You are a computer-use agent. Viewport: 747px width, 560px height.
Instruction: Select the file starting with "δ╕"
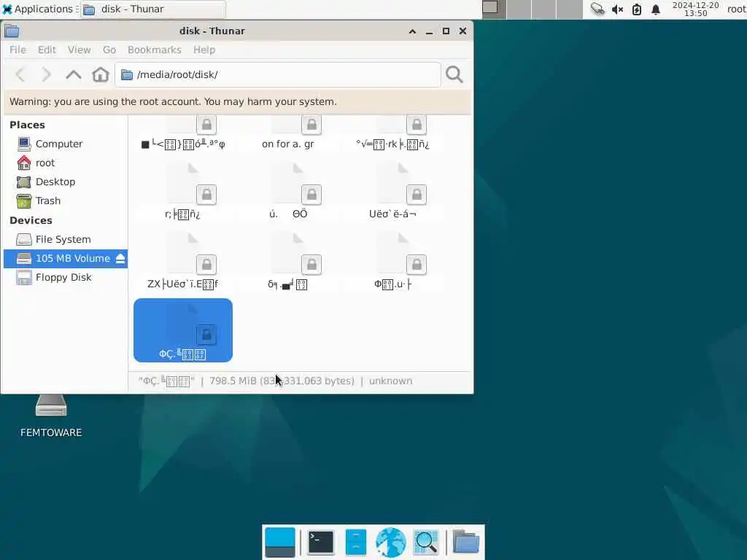[x=287, y=262]
